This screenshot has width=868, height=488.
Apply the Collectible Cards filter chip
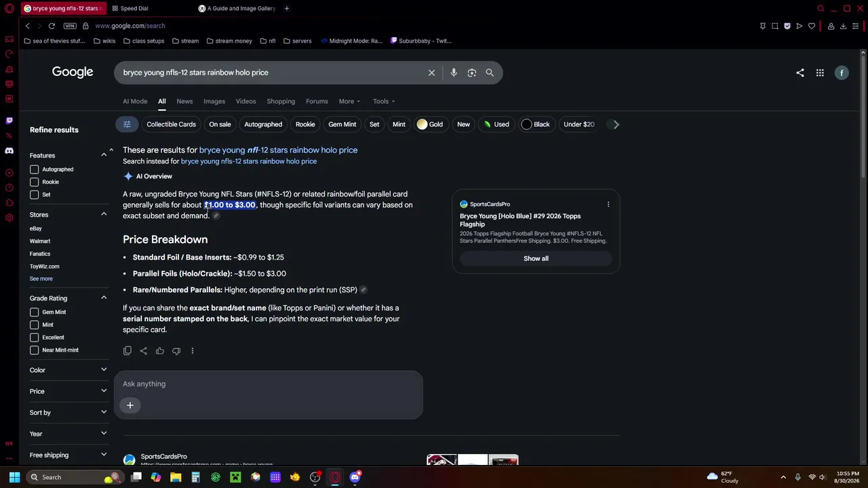pyautogui.click(x=171, y=124)
